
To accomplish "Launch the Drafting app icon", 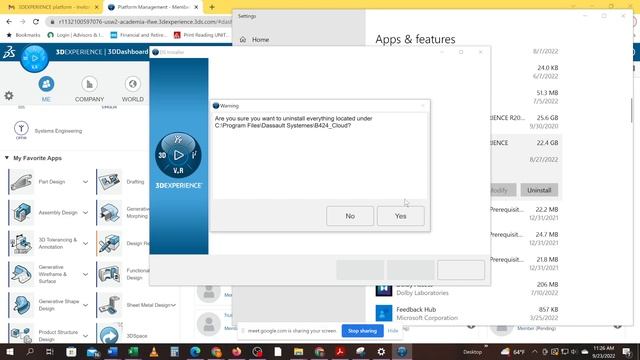I will tap(109, 182).
